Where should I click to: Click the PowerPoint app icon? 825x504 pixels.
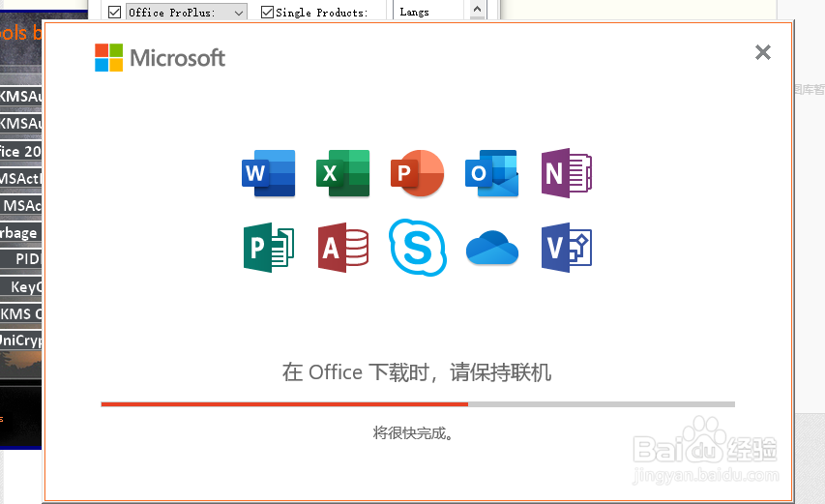pyautogui.click(x=417, y=173)
